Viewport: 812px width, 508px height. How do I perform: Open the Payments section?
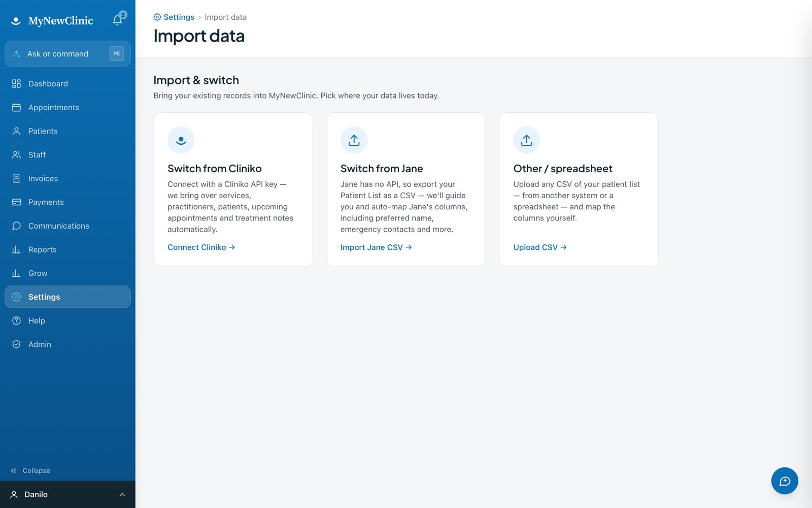click(67, 202)
